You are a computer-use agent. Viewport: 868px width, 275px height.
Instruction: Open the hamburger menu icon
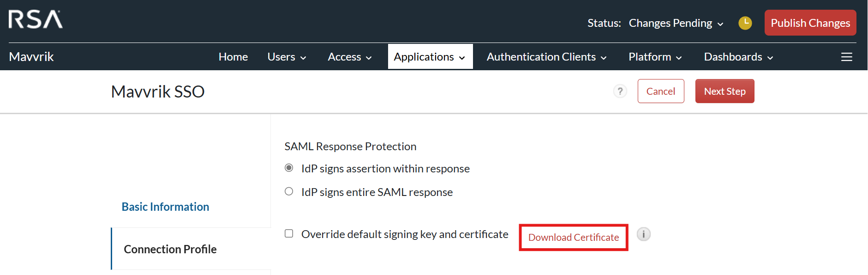(x=846, y=57)
